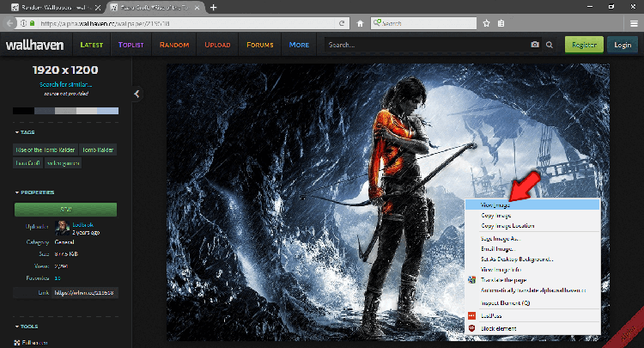Choose Copy Image Location
This screenshot has height=348, width=644.
click(532, 226)
